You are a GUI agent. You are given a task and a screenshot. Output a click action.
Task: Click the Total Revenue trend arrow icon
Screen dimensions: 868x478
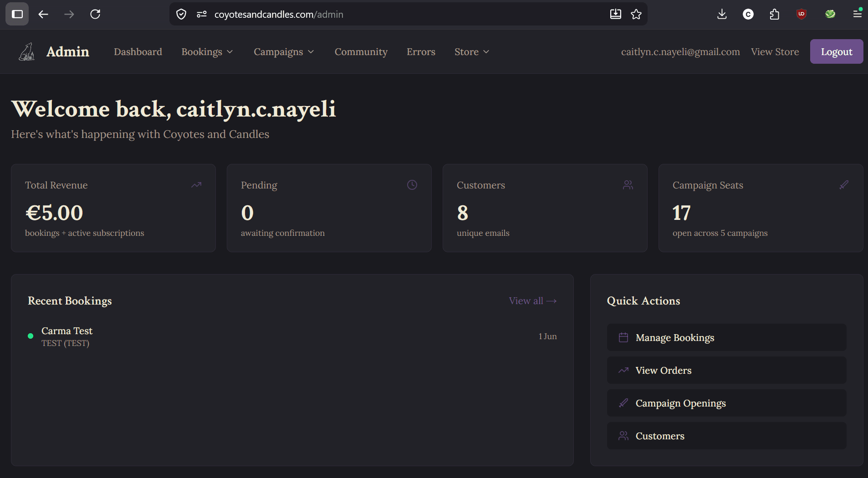pos(196,185)
